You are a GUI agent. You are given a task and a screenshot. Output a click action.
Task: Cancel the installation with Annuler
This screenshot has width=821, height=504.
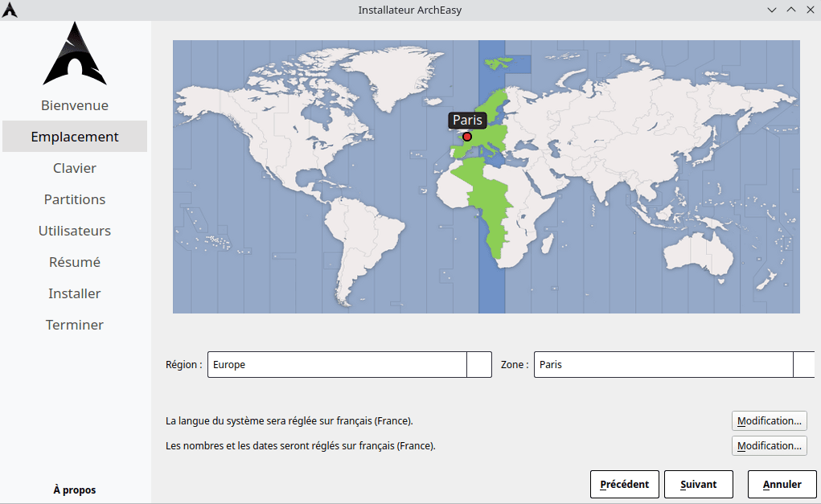(782, 485)
